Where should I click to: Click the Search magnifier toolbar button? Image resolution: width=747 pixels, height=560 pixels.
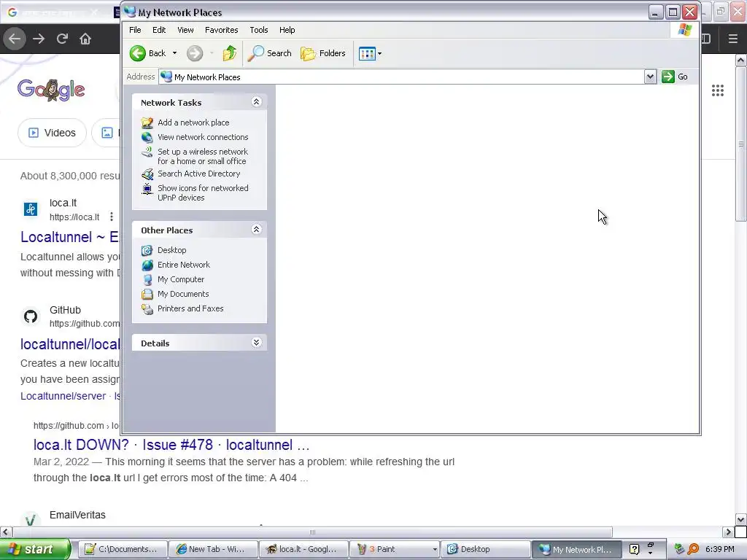click(270, 53)
